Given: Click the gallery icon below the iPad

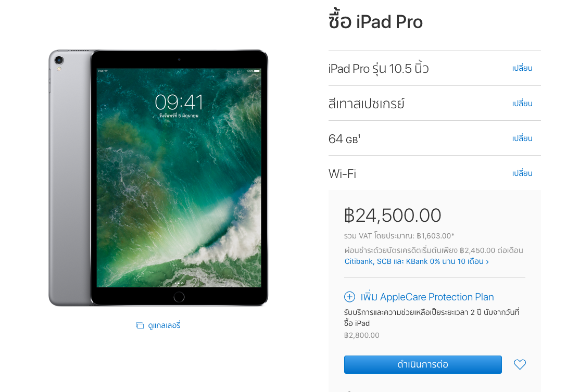Looking at the screenshot, I should coord(140,325).
